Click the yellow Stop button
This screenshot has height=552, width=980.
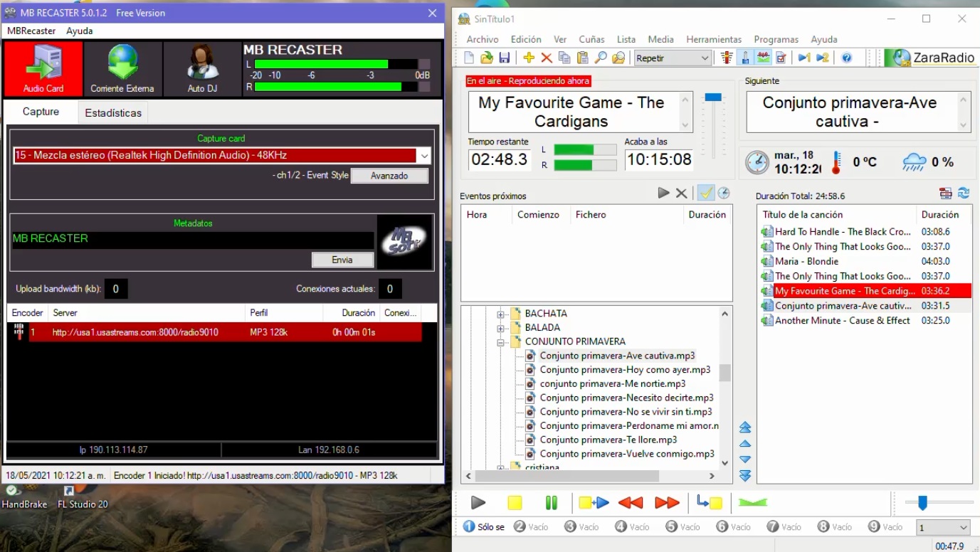515,503
